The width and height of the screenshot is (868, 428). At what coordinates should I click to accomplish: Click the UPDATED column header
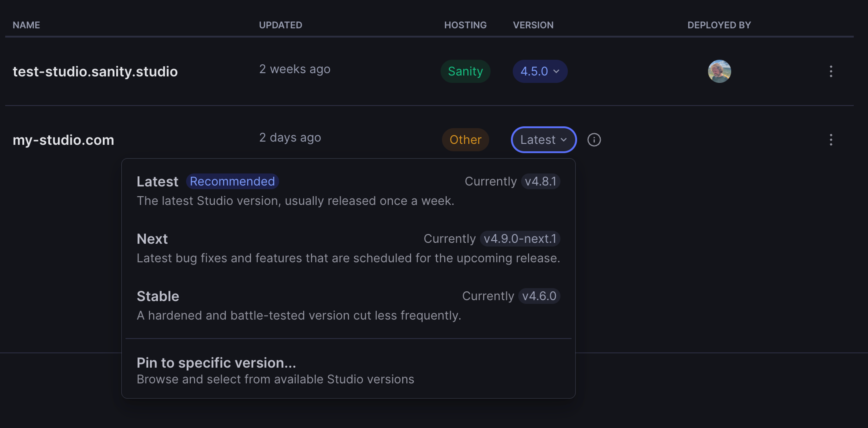click(x=280, y=25)
